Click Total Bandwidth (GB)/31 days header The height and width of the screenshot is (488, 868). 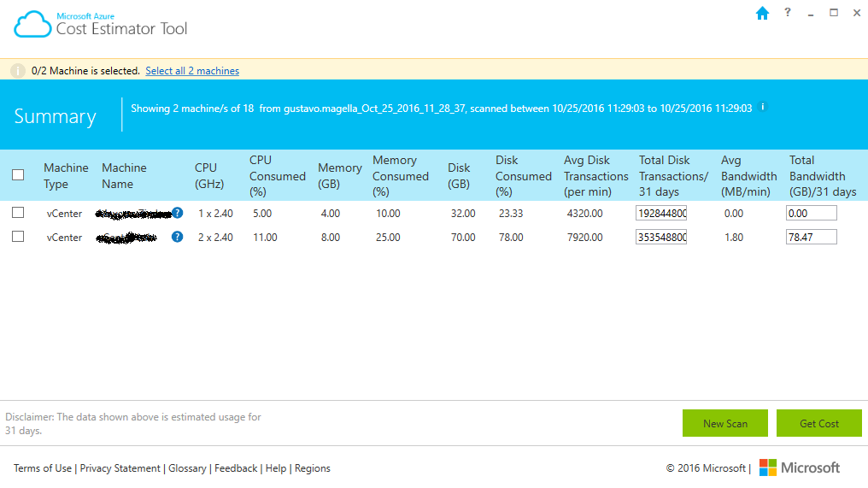[x=823, y=175]
